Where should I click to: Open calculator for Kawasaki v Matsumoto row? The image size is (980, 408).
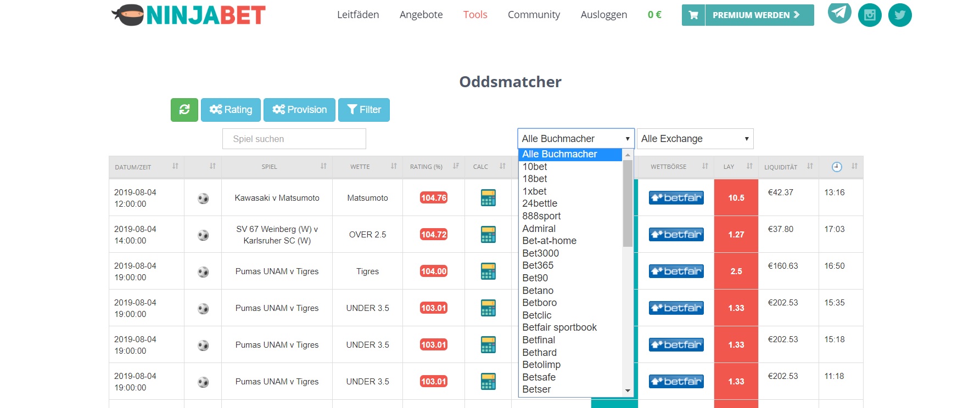pos(488,198)
